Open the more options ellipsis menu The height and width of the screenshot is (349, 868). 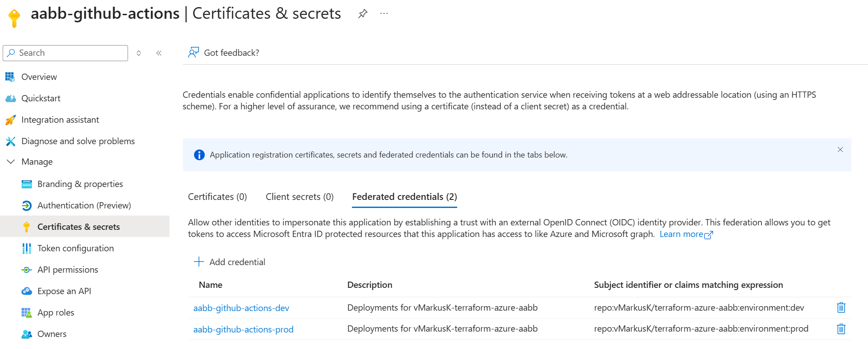point(384,13)
